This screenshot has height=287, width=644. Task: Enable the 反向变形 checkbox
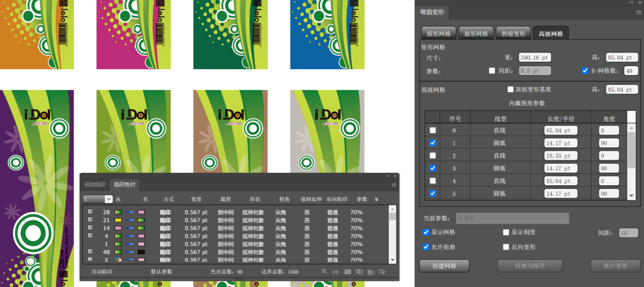[506, 247]
